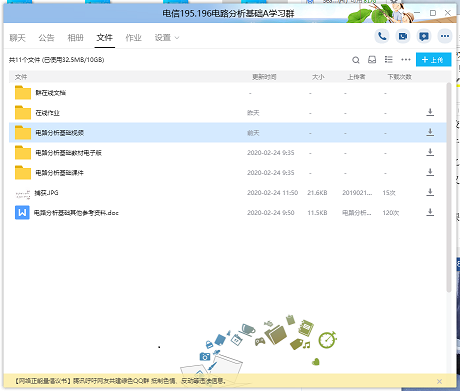The image size is (460, 391).
Task: Switch file list view layout icon
Action: click(x=388, y=59)
